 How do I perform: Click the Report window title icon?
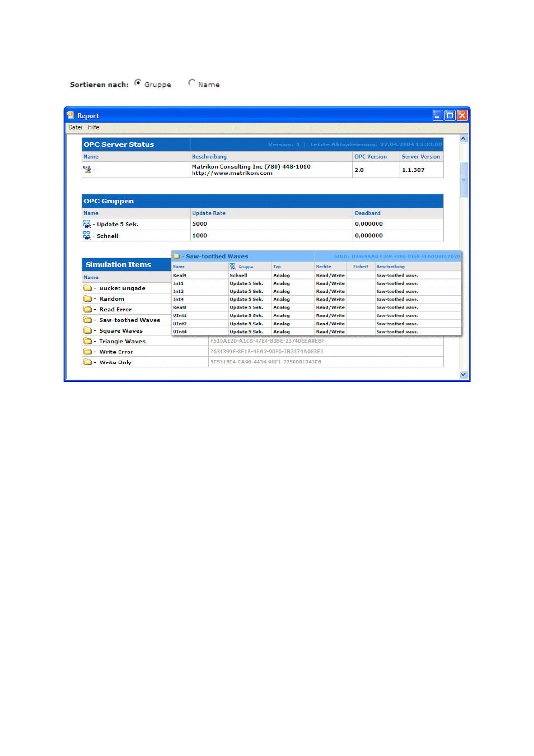(x=71, y=115)
